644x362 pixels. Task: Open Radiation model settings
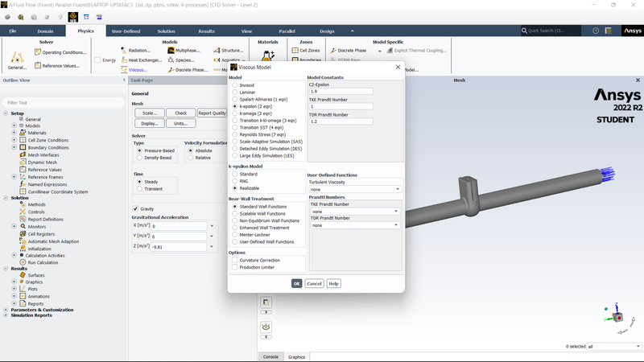click(x=135, y=51)
